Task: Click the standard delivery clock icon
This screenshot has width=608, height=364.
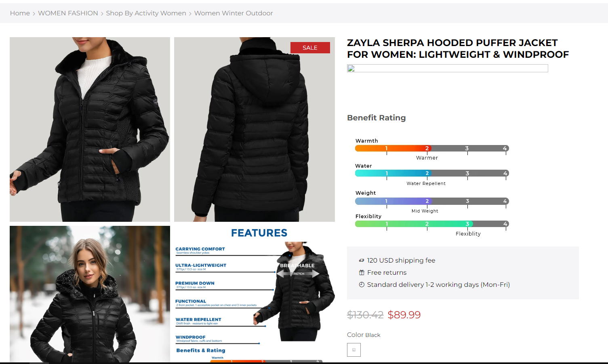Action: click(362, 285)
